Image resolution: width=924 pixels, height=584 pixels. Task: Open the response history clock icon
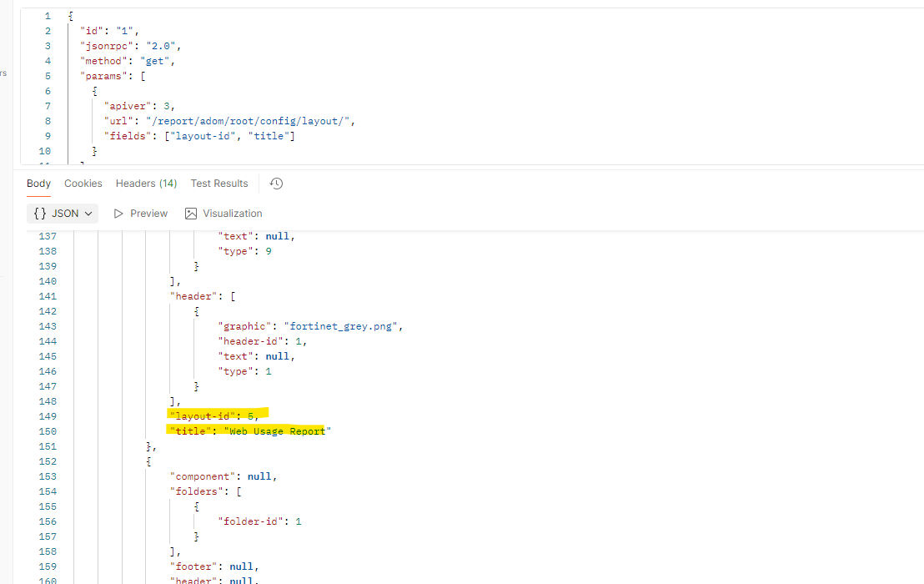276,184
